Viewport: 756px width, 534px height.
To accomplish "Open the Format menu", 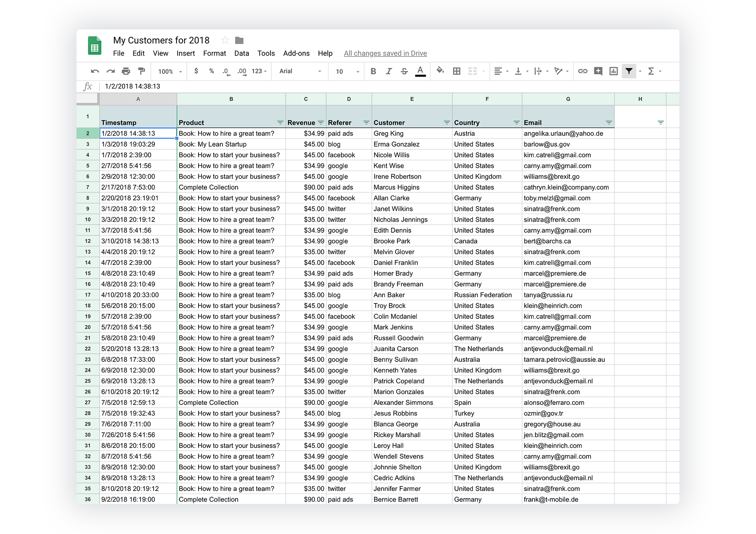I will [x=214, y=53].
